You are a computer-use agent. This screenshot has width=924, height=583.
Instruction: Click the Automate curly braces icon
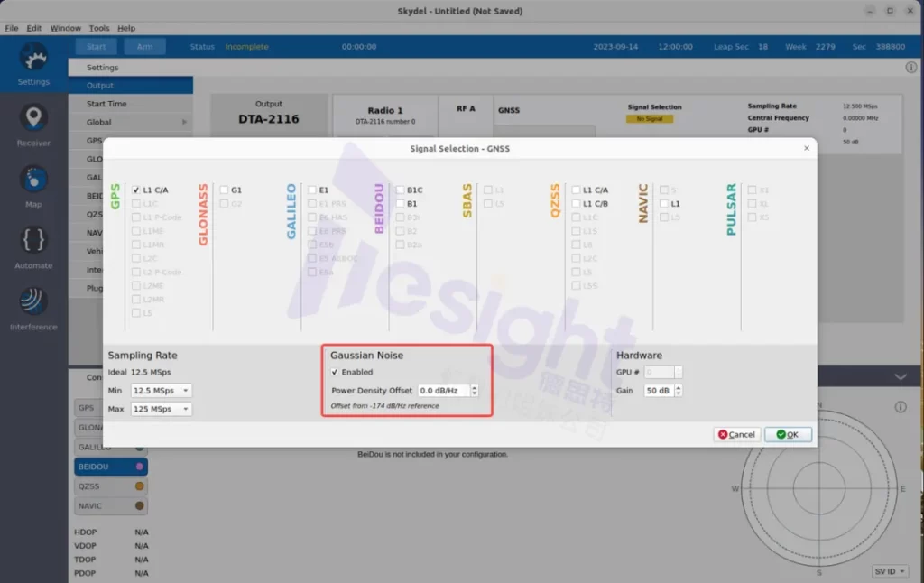coord(33,241)
